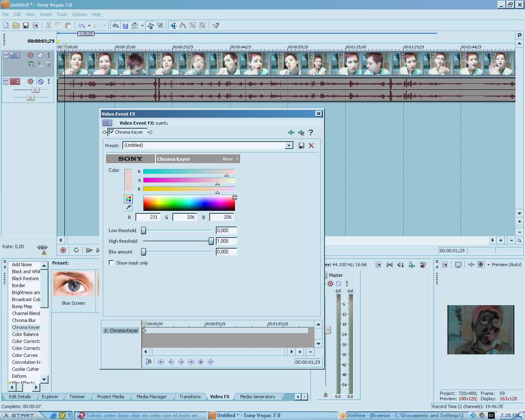Enable the Show mask only checkbox

coord(111,262)
